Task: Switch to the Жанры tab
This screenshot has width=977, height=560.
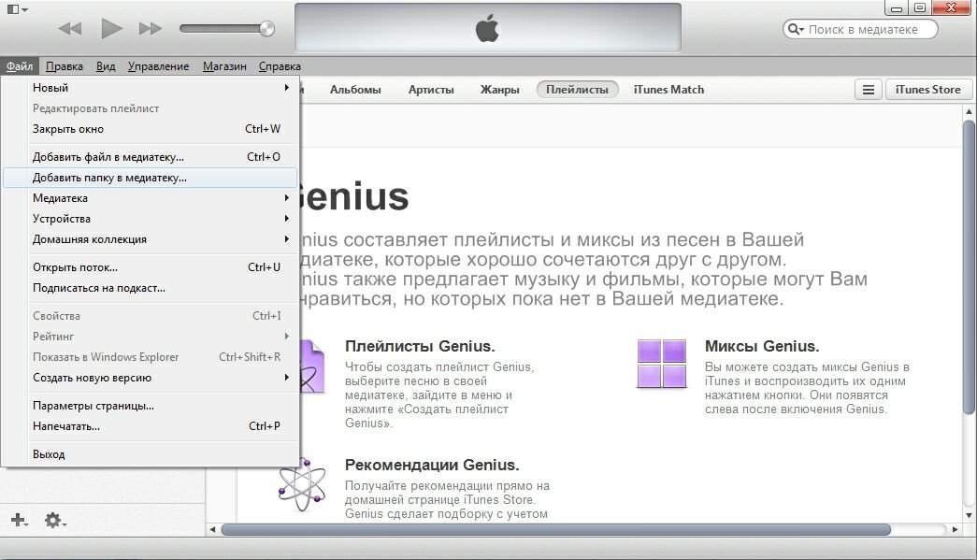Action: coord(499,90)
